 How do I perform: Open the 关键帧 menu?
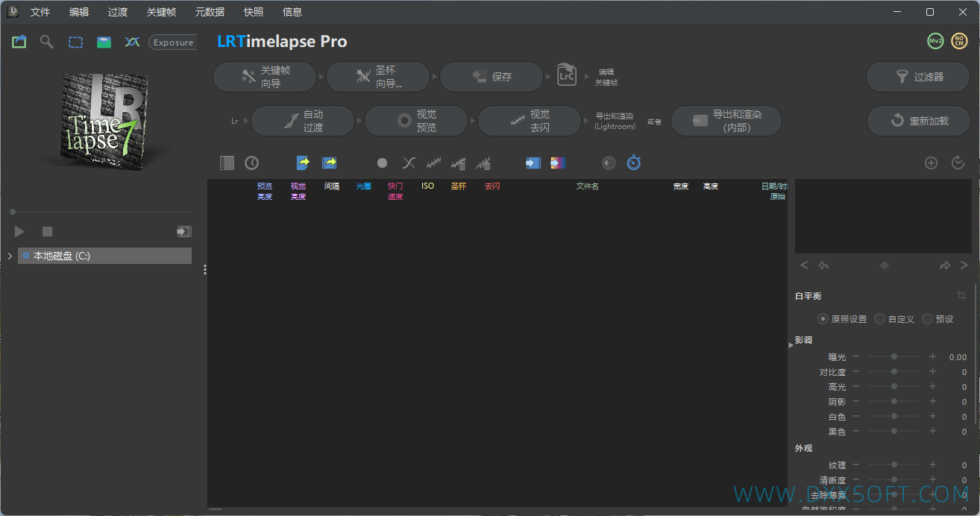pos(162,12)
